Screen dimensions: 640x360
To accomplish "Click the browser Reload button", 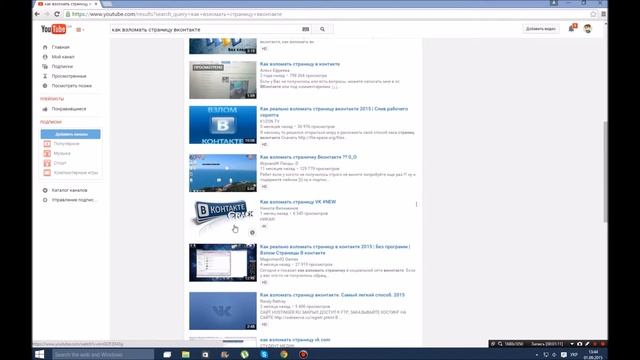I will tap(57, 14).
